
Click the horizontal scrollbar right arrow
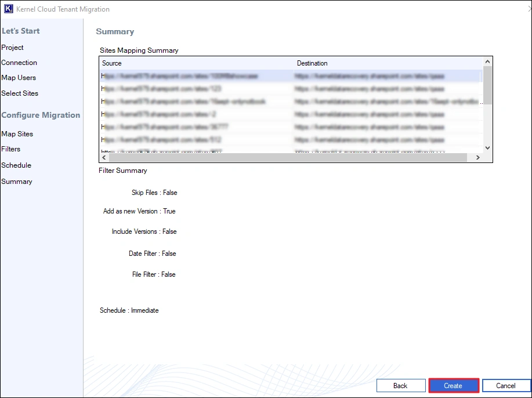tap(478, 157)
